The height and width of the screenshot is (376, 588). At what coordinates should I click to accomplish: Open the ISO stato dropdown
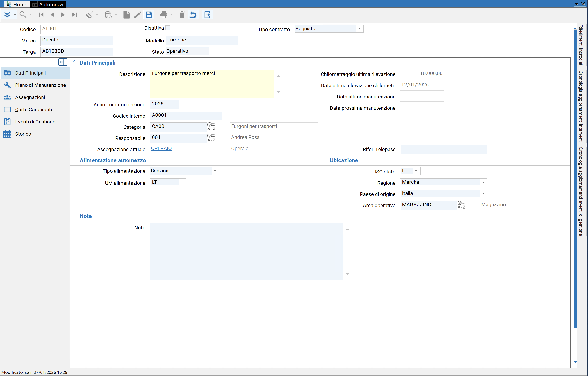(416, 171)
